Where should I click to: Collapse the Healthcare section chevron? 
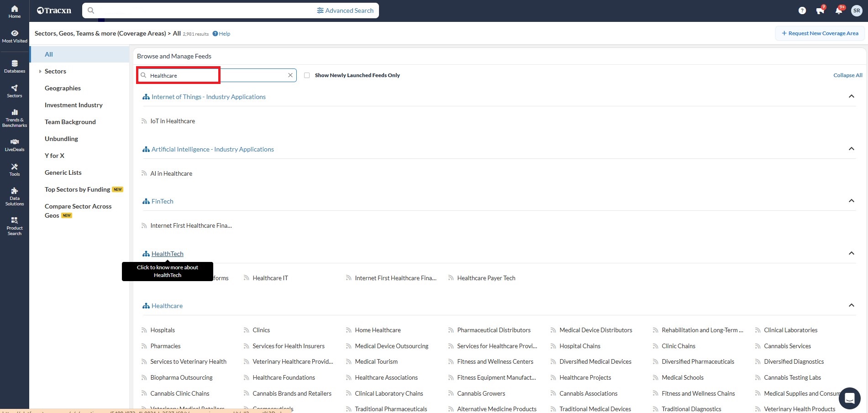click(x=851, y=305)
